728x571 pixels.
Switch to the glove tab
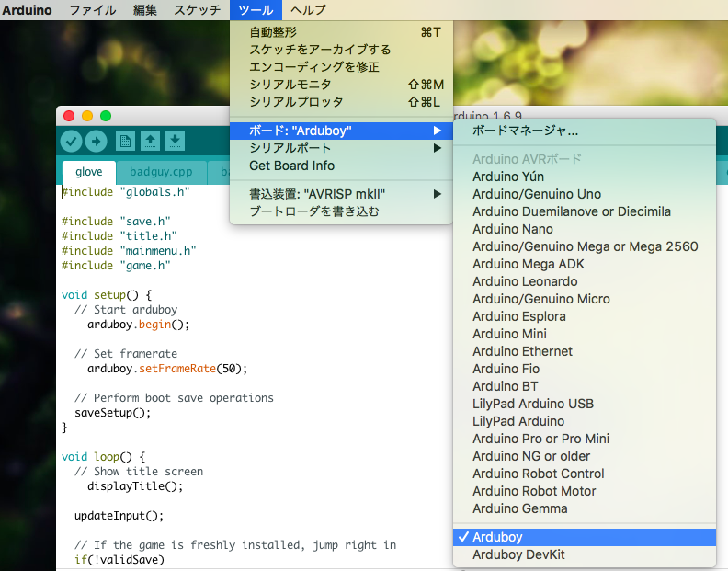coord(88,172)
